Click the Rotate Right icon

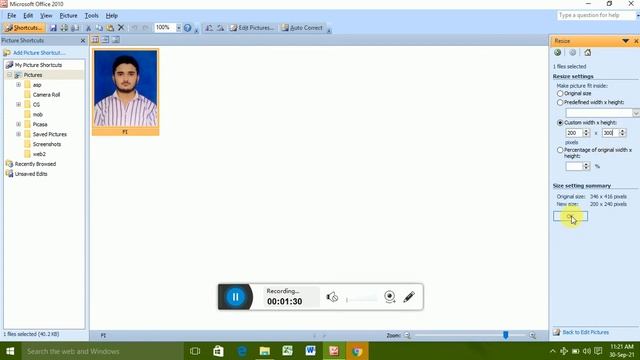point(220,28)
